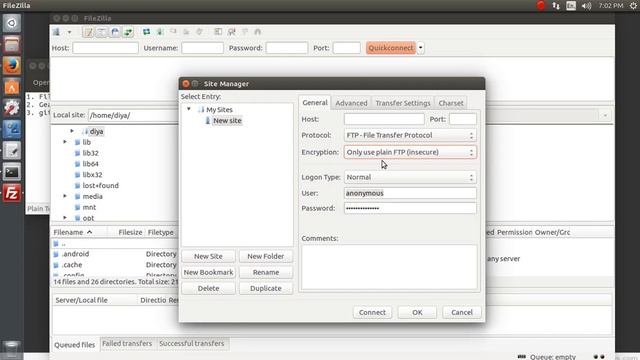Image resolution: width=640 pixels, height=360 pixels.
Task: Expand the media folder in local tree
Action: [x=65, y=196]
